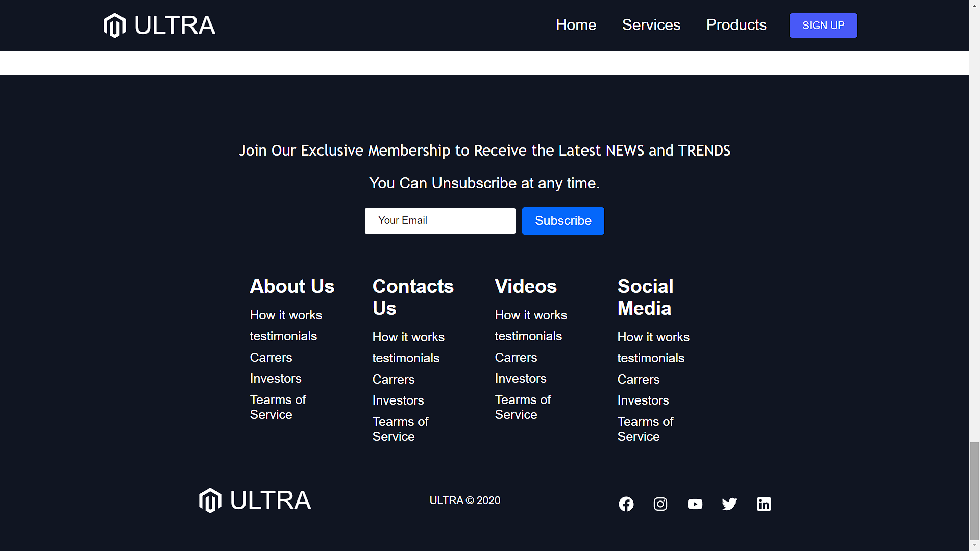Viewport: 980px width, 551px height.
Task: Click the page scrollbar up arrow
Action: tap(975, 5)
